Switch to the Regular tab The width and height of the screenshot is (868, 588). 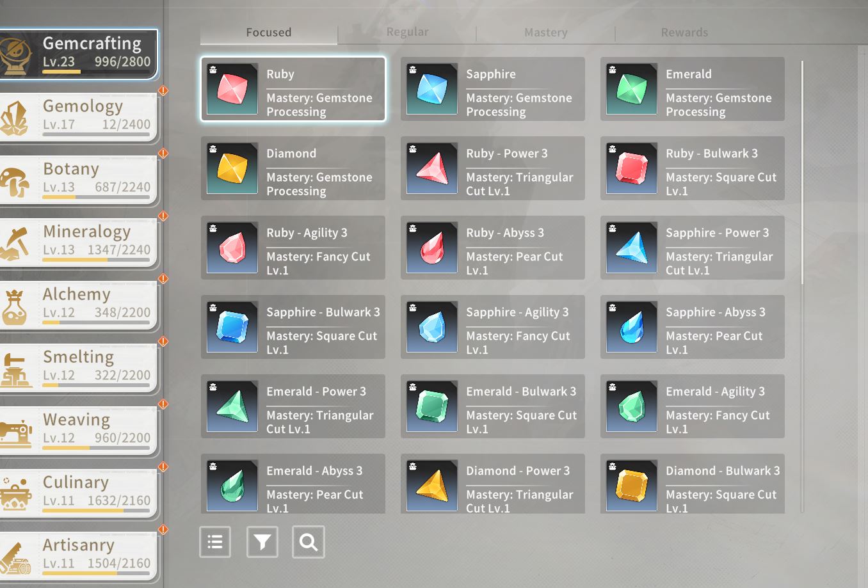(407, 32)
